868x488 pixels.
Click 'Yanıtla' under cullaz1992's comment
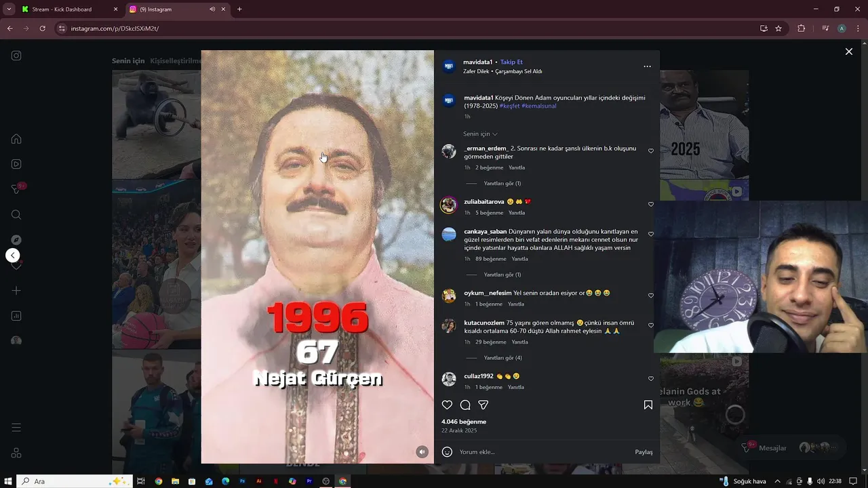tap(516, 388)
